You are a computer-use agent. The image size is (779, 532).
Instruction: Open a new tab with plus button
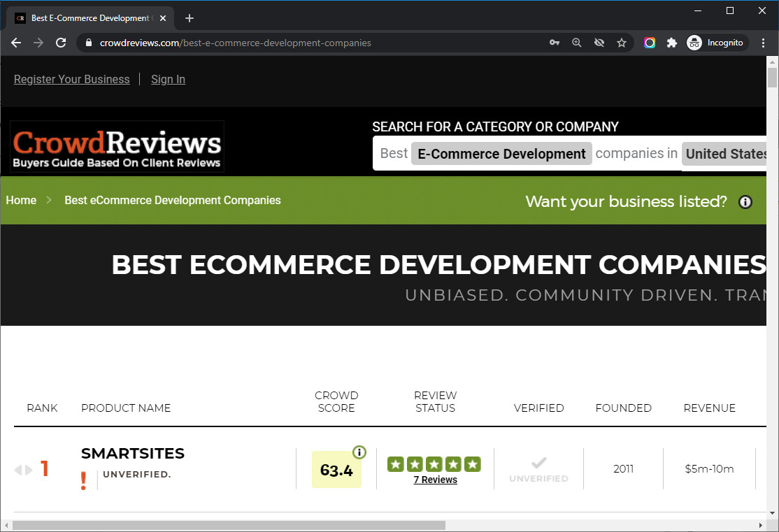click(x=190, y=18)
